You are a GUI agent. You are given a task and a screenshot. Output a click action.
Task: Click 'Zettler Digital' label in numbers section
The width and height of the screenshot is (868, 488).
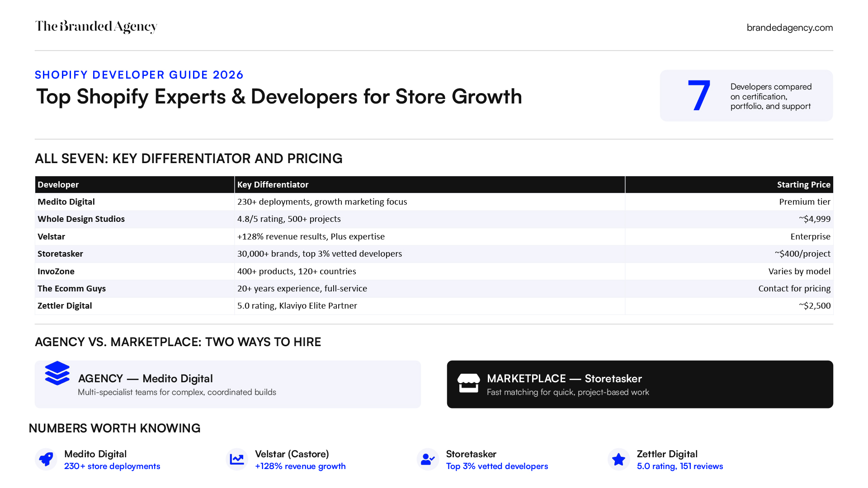(667, 454)
